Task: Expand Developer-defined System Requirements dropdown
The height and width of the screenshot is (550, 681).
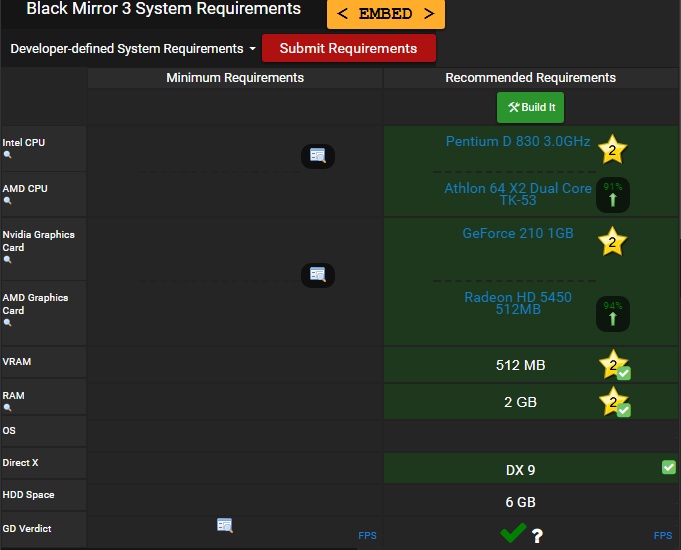Action: (133, 49)
